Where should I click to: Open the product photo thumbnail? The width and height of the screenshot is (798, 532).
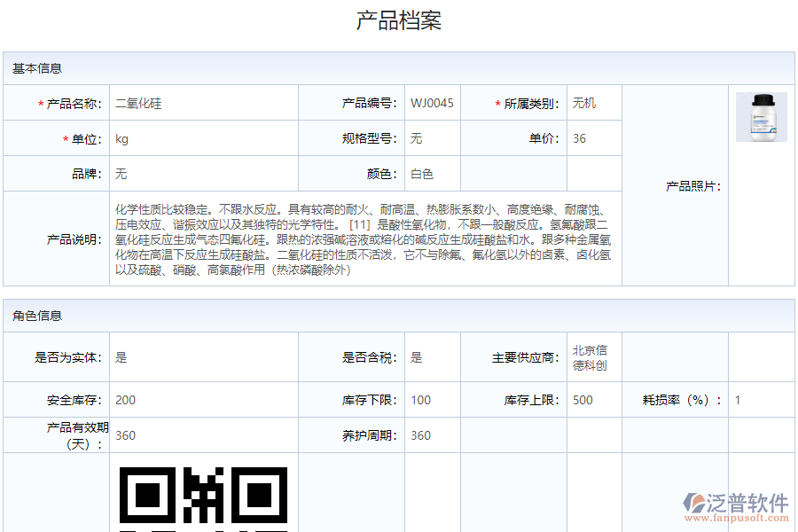click(x=760, y=115)
